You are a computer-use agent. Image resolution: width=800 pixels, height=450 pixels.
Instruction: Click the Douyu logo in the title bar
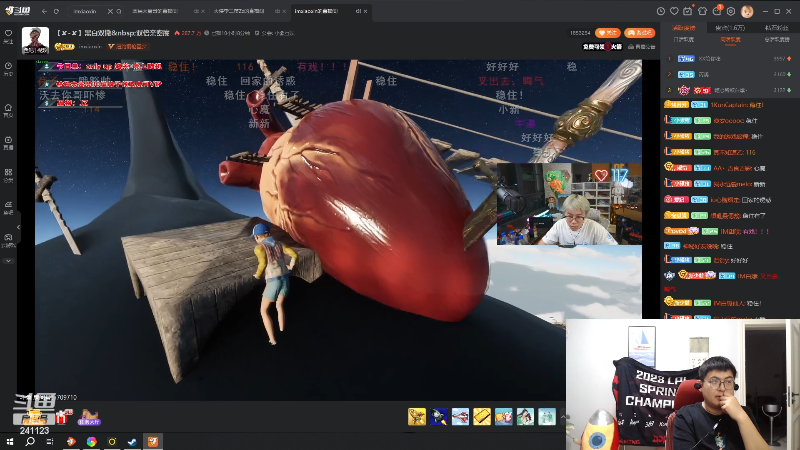tap(17, 11)
